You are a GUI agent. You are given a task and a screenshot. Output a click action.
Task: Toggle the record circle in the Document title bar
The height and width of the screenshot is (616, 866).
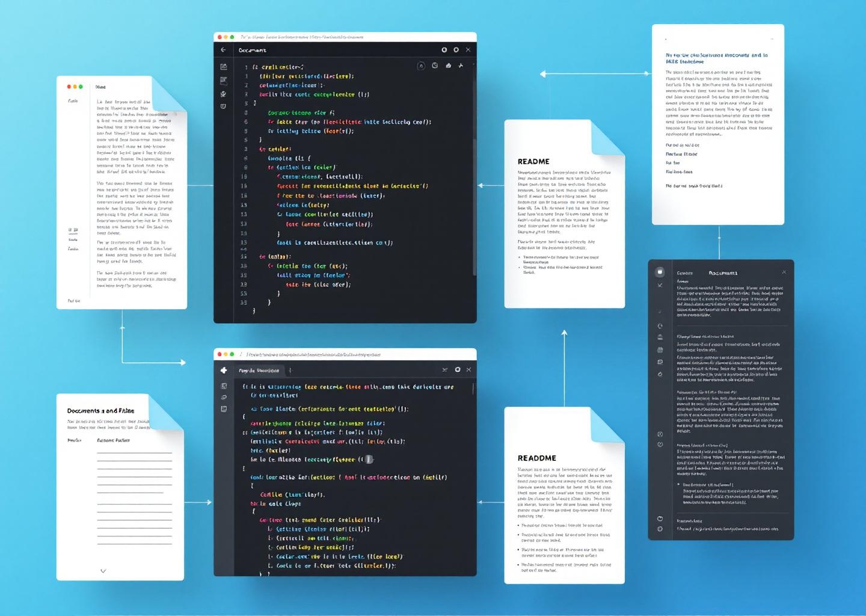click(444, 50)
